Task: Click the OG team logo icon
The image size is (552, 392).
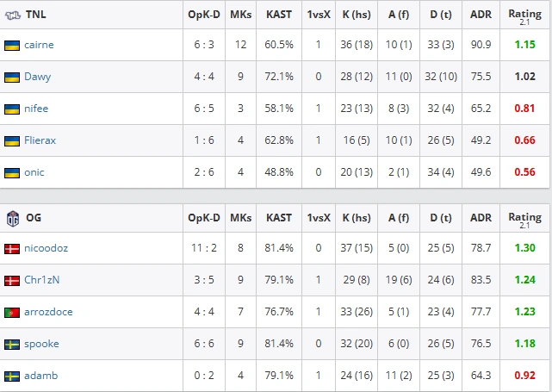Action: [x=13, y=218]
